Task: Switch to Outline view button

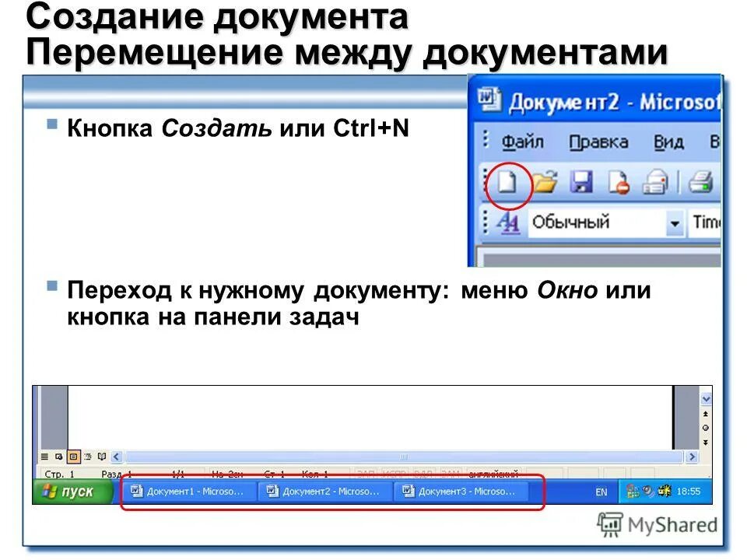Action: point(88,457)
